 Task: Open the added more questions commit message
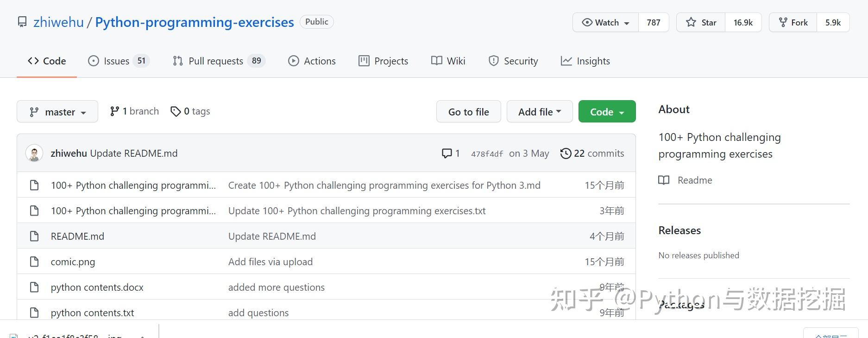point(277,287)
